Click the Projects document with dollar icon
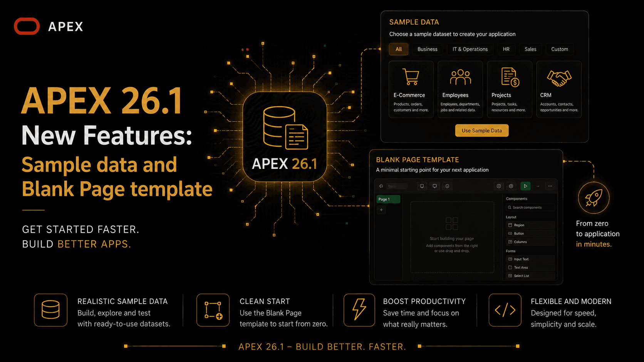This screenshot has height=362, width=644. [510, 77]
